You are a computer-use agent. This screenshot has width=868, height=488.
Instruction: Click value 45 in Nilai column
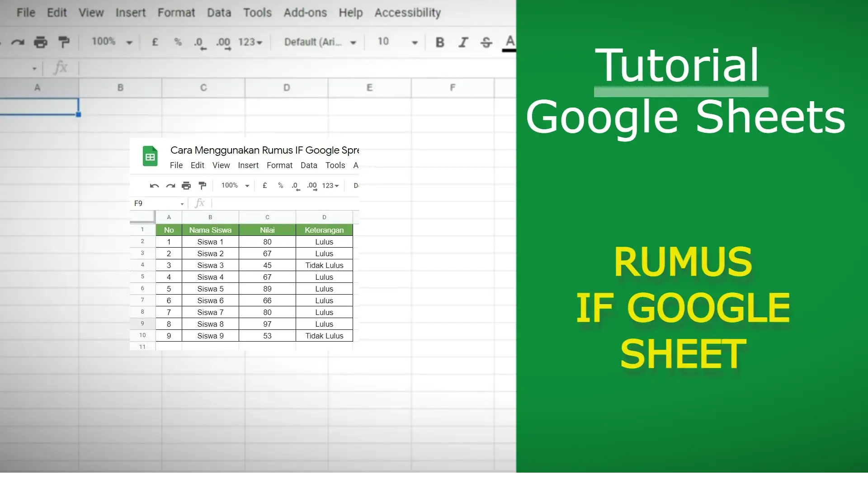[267, 265]
